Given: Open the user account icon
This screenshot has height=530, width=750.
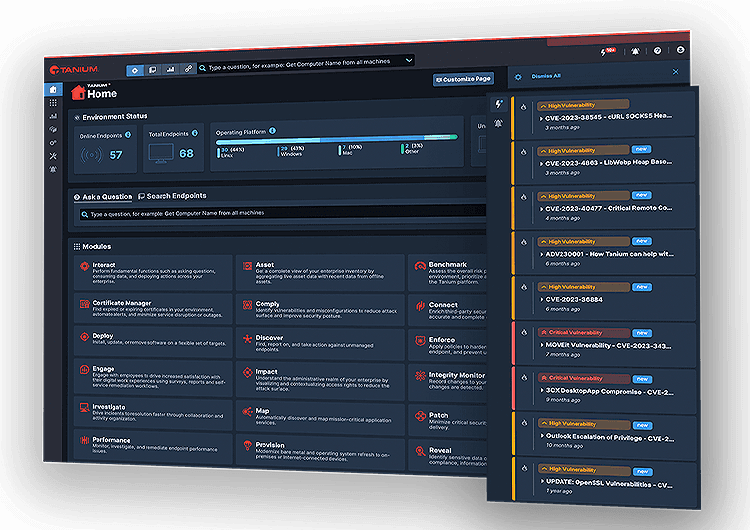Looking at the screenshot, I should pos(680,50).
